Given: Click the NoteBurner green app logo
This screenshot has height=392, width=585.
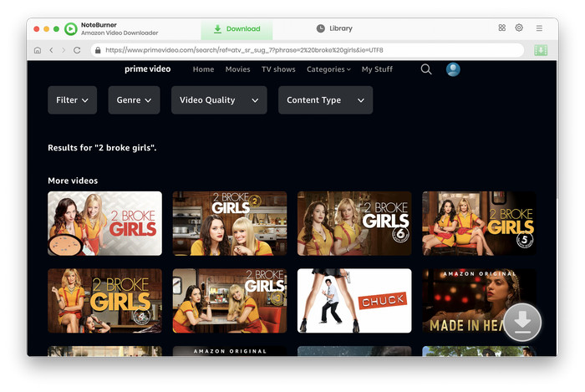Looking at the screenshot, I should tap(70, 28).
